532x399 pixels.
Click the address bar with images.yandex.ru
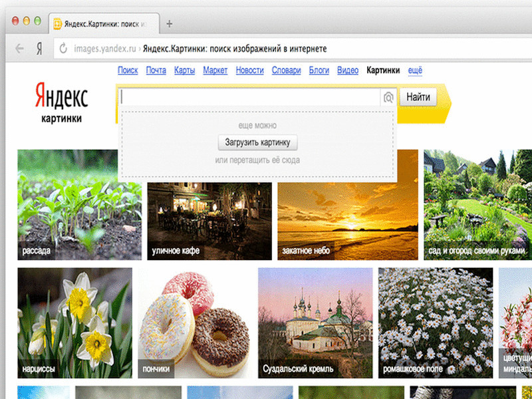292,49
